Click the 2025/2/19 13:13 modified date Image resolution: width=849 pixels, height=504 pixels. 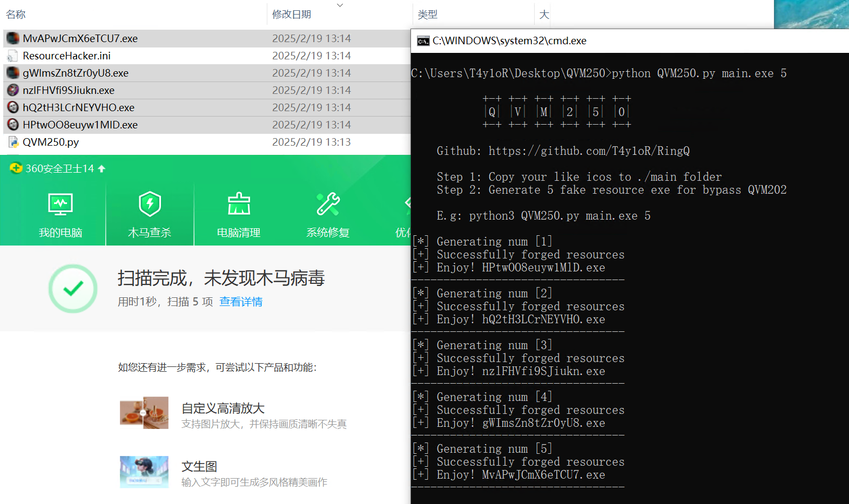tap(312, 142)
